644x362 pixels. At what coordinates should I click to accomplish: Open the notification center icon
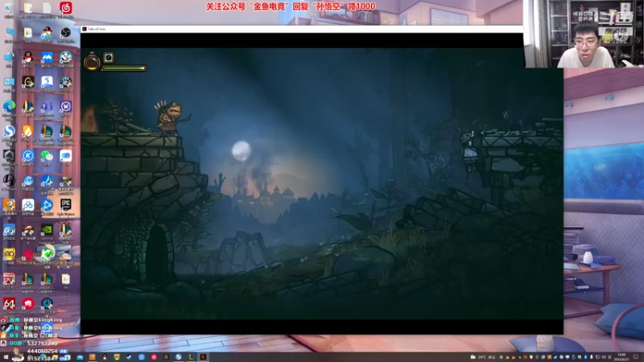(636, 357)
